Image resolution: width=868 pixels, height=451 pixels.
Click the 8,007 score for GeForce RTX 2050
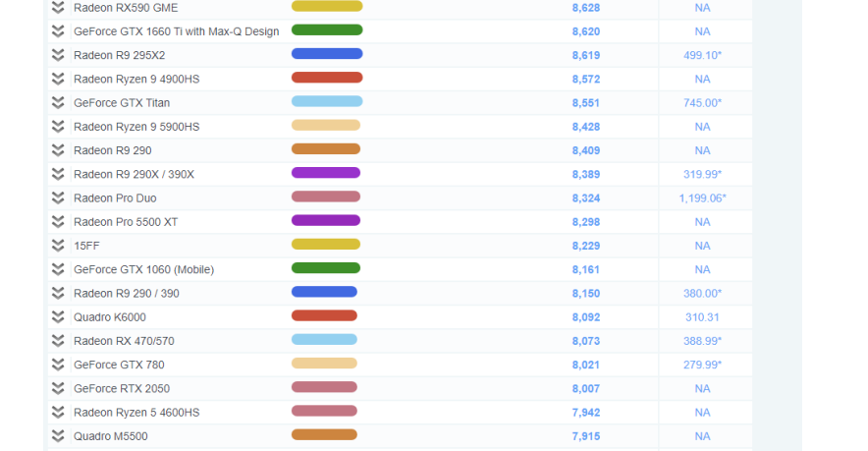click(586, 389)
